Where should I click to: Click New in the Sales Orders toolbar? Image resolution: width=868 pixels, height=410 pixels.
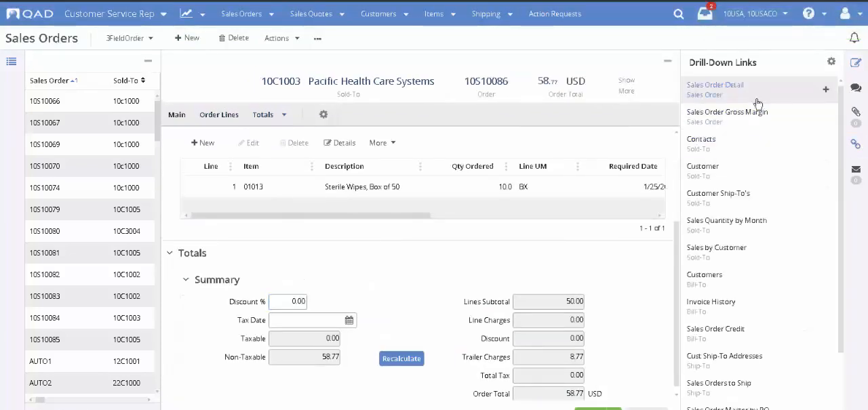click(187, 38)
